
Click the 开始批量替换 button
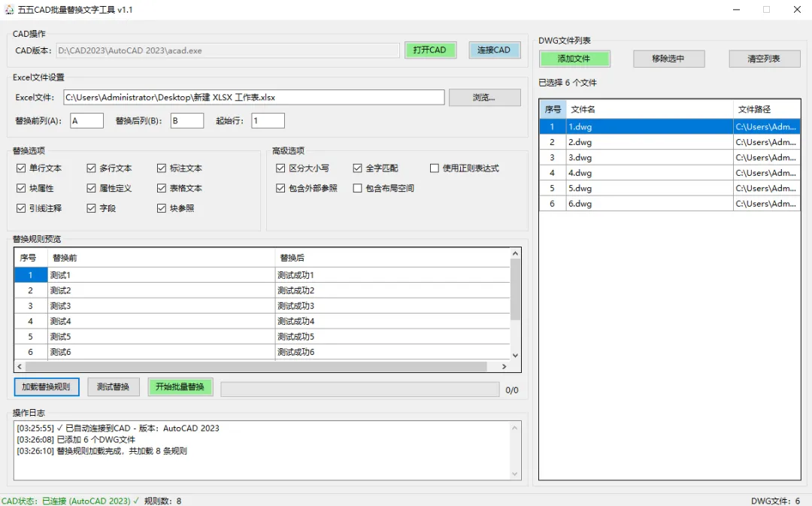tap(180, 387)
